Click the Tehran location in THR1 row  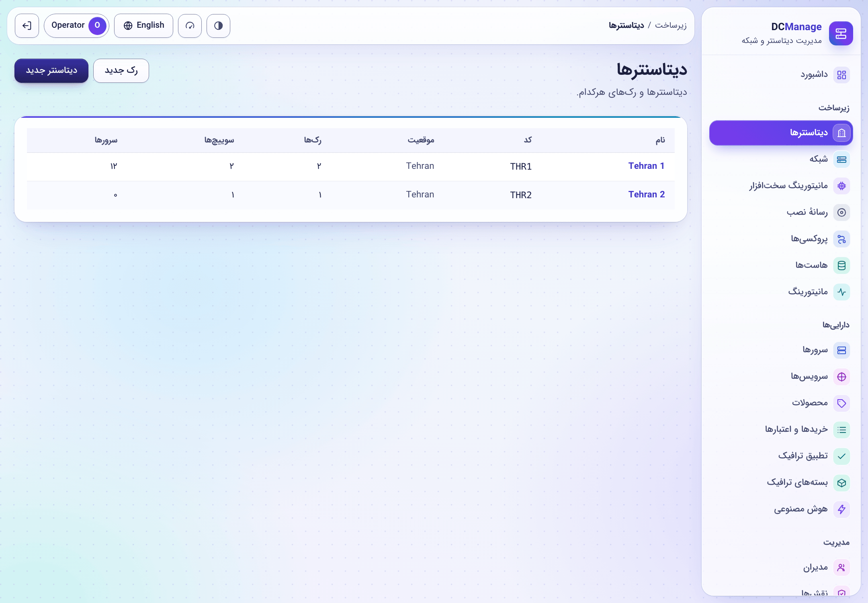[420, 166]
